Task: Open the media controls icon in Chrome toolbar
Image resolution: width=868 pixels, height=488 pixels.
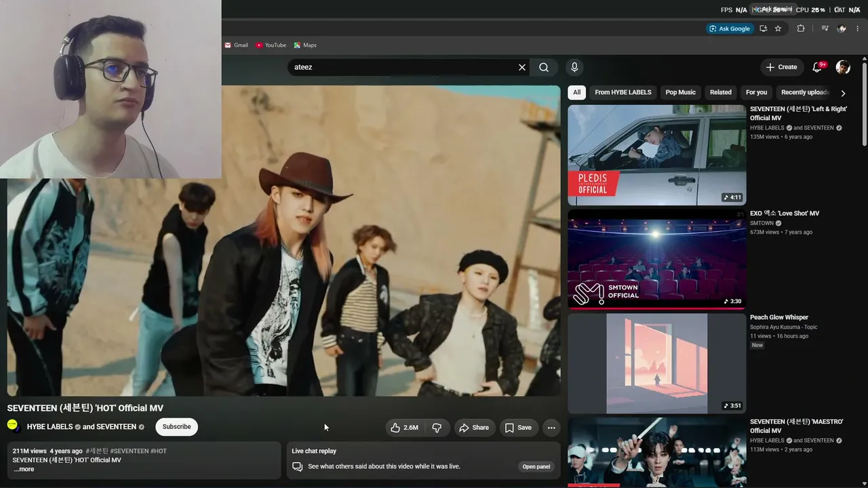Action: point(825,28)
